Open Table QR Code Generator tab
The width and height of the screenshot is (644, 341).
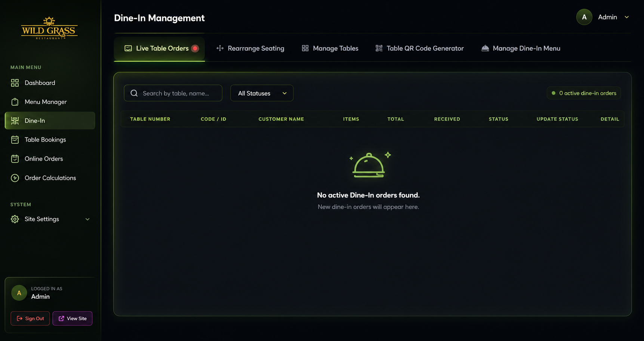[x=420, y=49]
